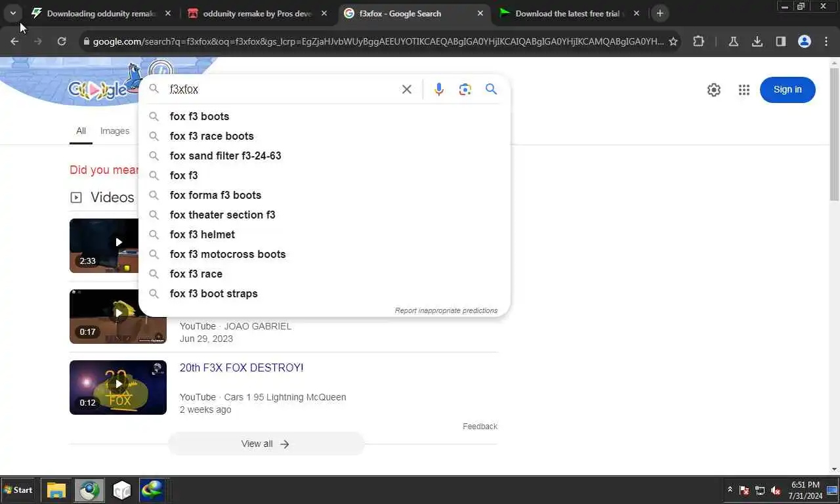Click the address bar URL
The height and width of the screenshot is (504, 840).
(378, 41)
